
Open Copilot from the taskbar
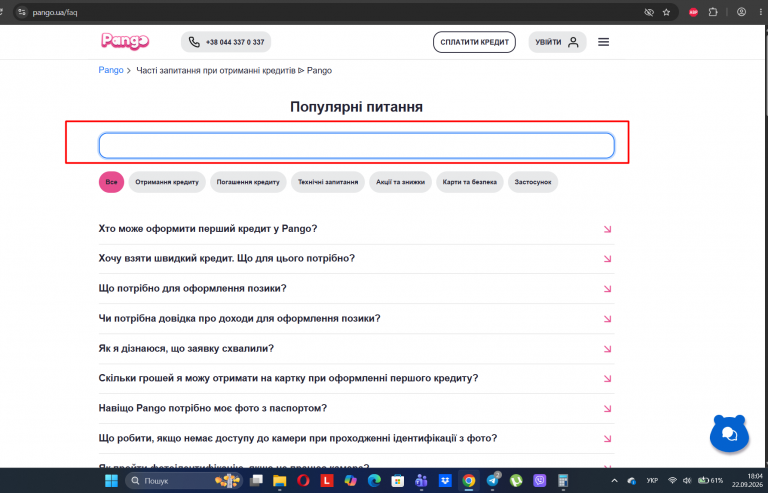(x=350, y=481)
